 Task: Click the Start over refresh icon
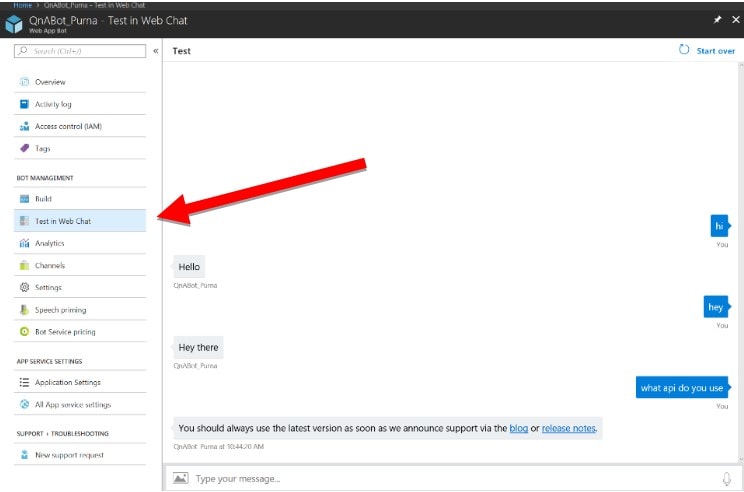coord(684,49)
